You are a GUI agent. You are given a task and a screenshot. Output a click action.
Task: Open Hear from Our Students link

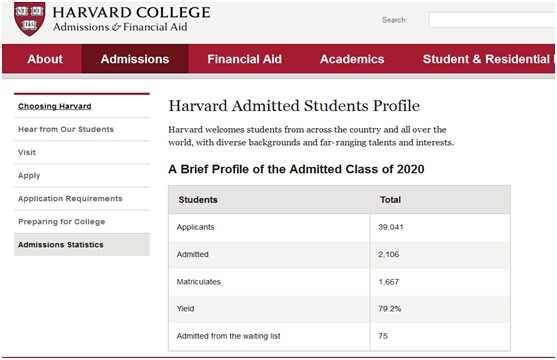tap(66, 129)
